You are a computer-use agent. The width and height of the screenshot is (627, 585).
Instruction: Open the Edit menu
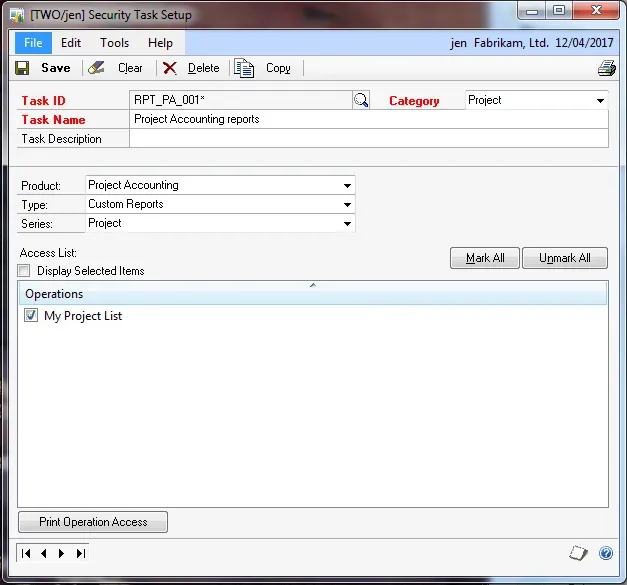tap(71, 43)
